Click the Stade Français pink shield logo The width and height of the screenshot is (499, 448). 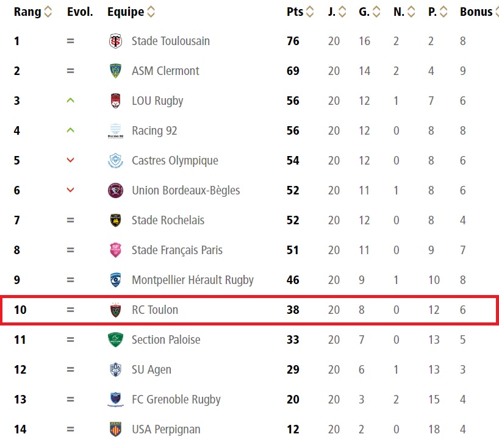115,251
